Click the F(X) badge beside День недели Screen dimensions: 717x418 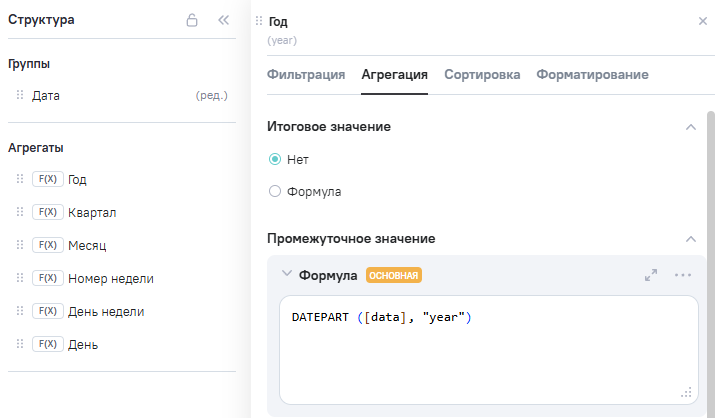tap(47, 311)
